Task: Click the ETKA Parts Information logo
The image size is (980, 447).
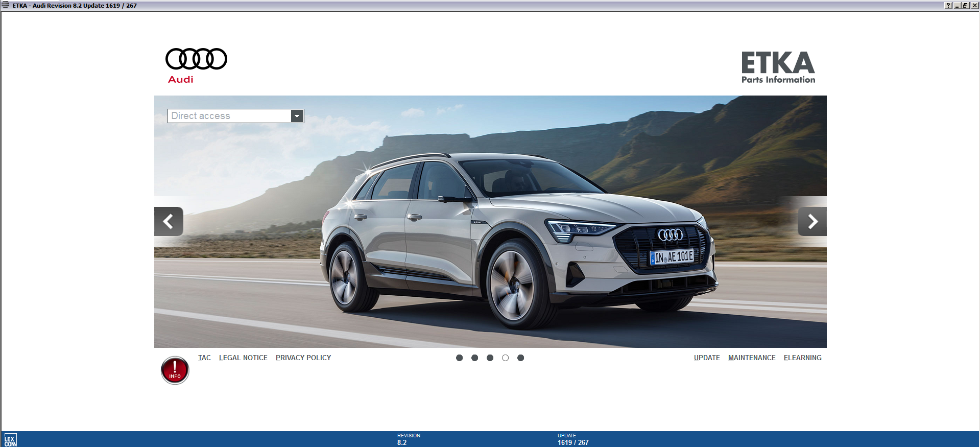Action: (778, 67)
